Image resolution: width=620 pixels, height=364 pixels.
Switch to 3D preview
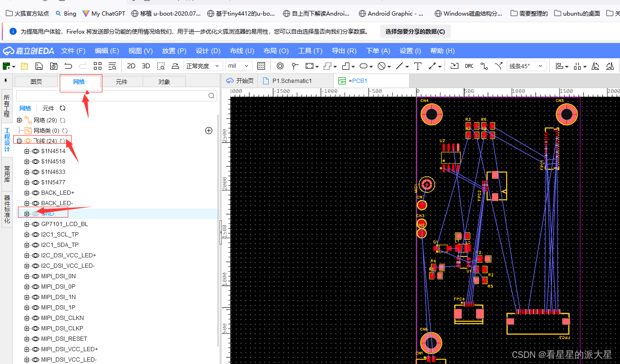tap(146, 66)
